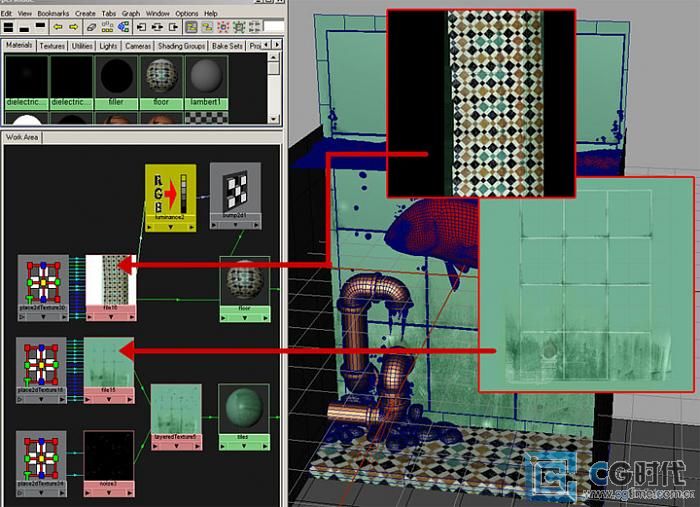This screenshot has width=700, height=507.
Task: Select the layeredTexture node
Action: 176,417
